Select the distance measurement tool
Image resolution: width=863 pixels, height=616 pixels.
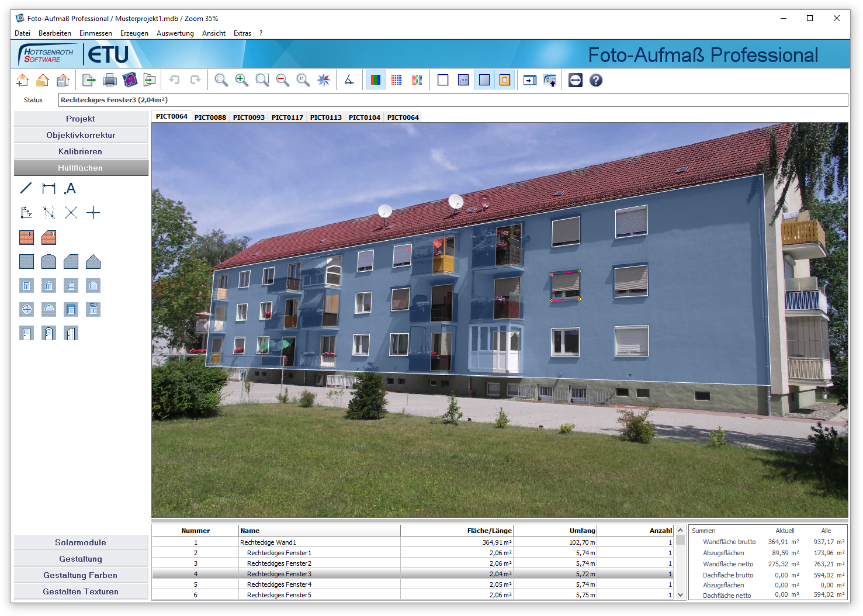pyautogui.click(x=48, y=188)
